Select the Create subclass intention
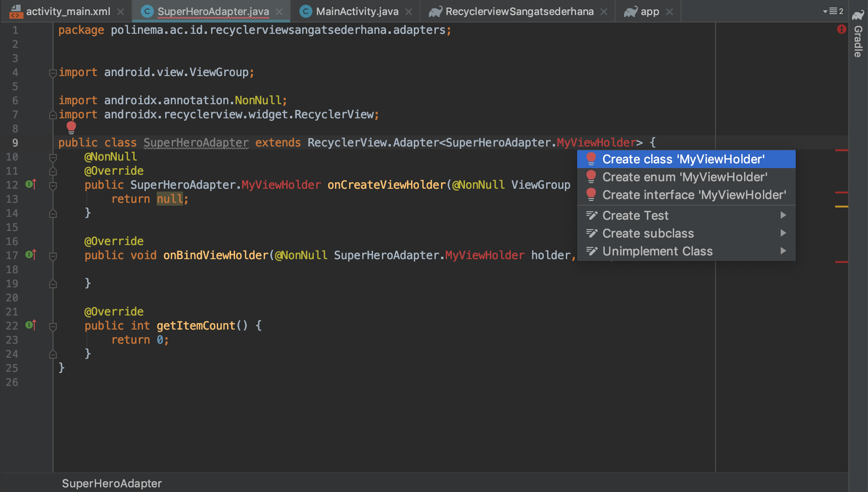868x492 pixels. (x=686, y=233)
